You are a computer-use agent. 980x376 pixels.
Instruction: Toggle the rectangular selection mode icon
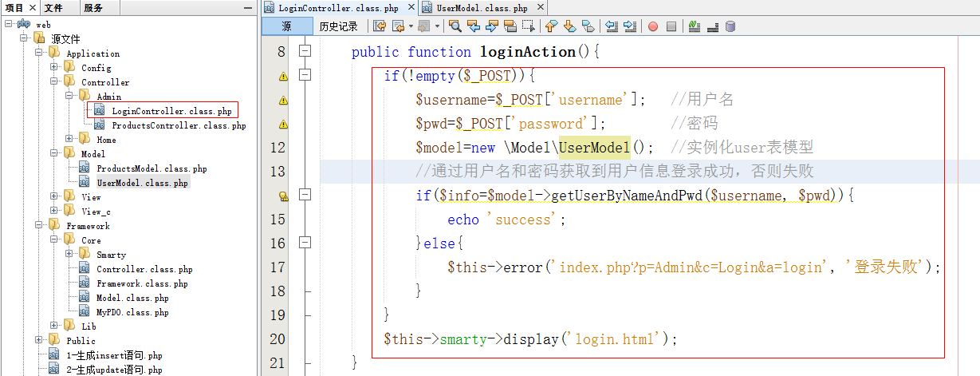coord(528,26)
